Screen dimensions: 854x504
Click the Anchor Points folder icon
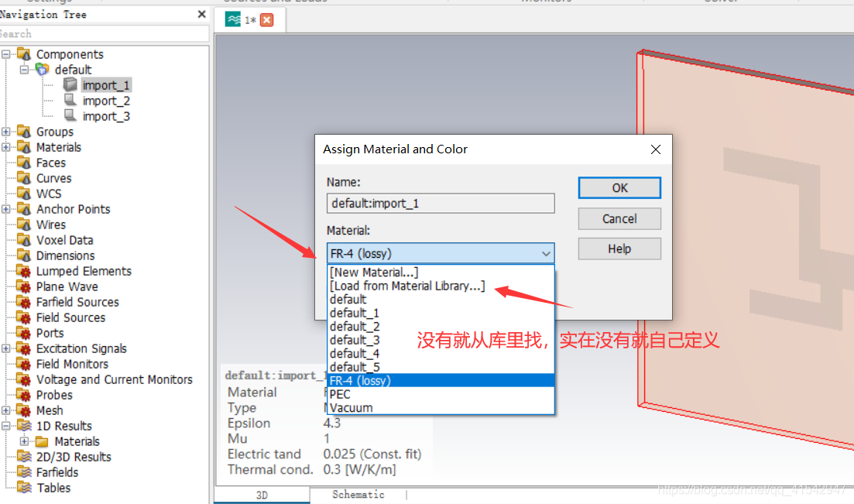coord(24,209)
